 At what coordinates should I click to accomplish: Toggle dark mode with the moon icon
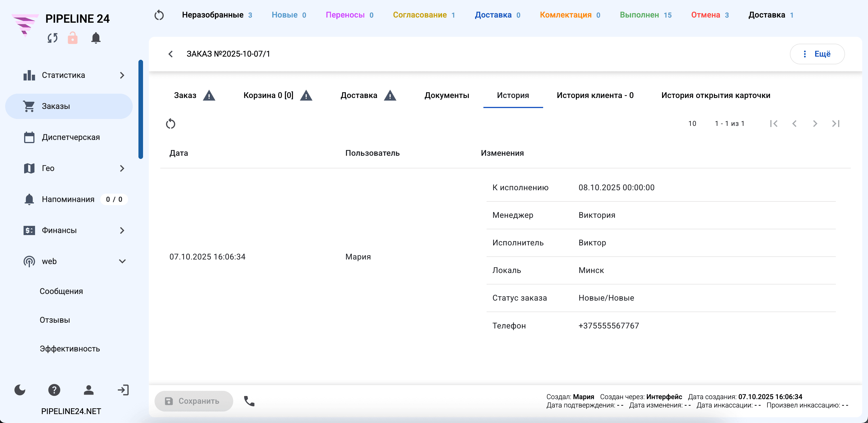(x=20, y=390)
